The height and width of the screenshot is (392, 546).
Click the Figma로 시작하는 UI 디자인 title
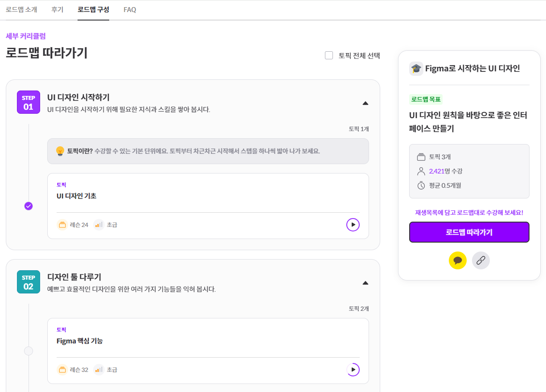pos(472,69)
